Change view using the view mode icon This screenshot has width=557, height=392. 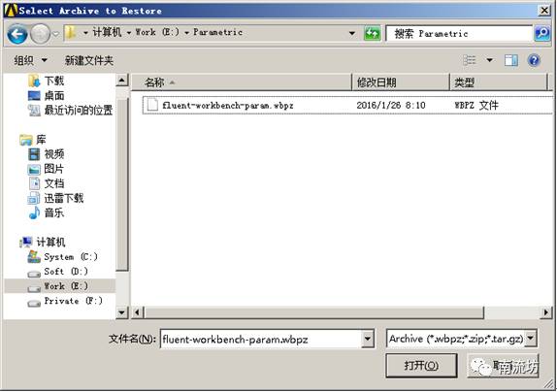tap(470, 60)
